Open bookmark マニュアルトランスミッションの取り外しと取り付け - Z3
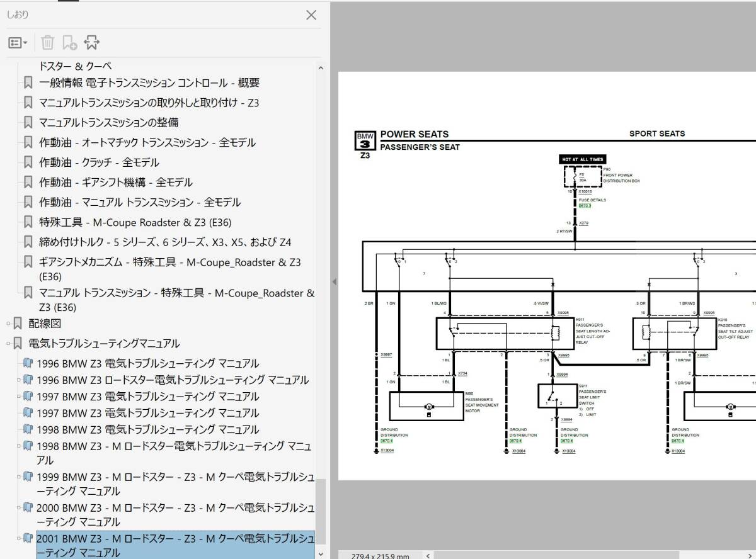The height and width of the screenshot is (559, 756). coord(149,103)
